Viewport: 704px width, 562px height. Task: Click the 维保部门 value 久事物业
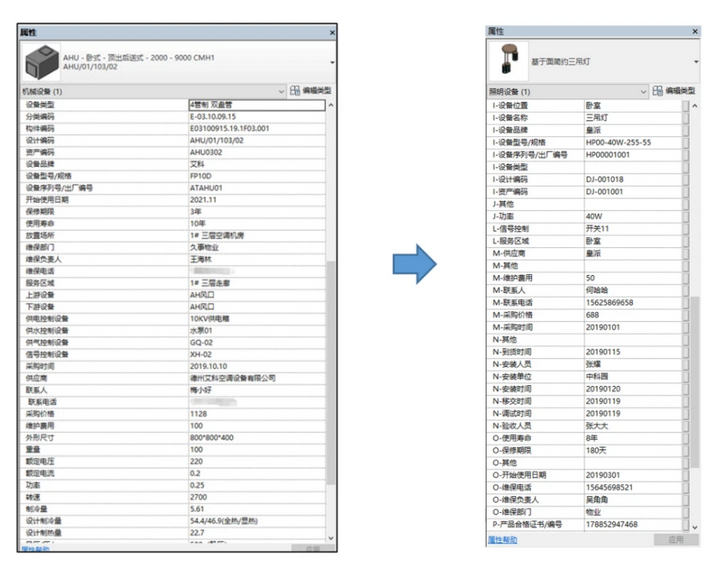pyautogui.click(x=204, y=247)
